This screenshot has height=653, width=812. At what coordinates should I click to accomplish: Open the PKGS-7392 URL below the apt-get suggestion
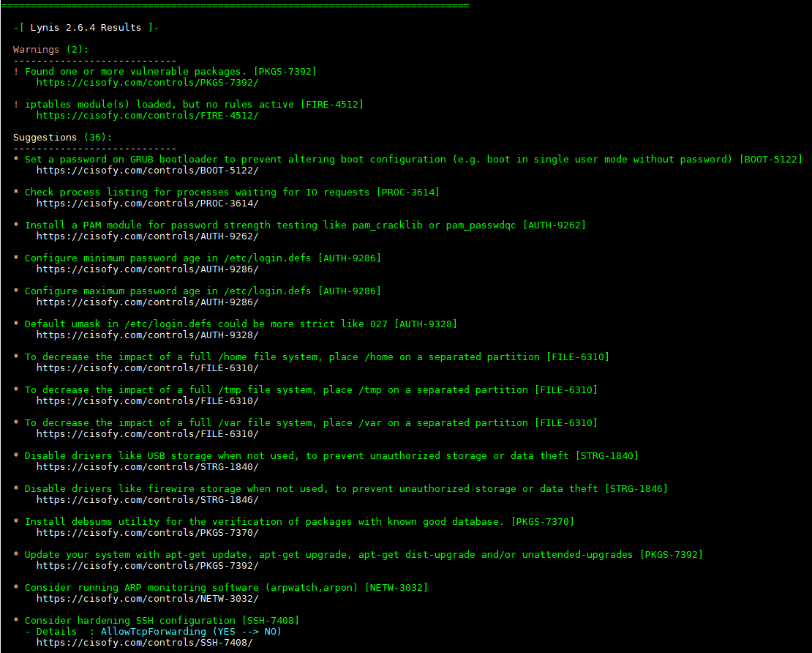point(148,566)
